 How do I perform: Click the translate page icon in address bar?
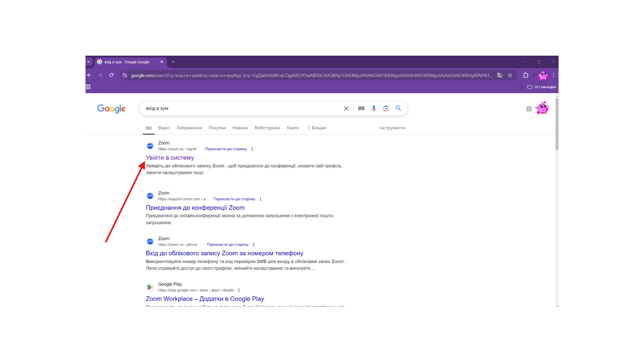coord(500,75)
